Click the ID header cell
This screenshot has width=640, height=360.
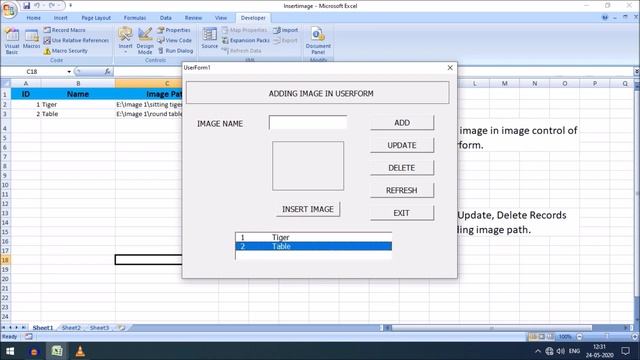(26, 94)
